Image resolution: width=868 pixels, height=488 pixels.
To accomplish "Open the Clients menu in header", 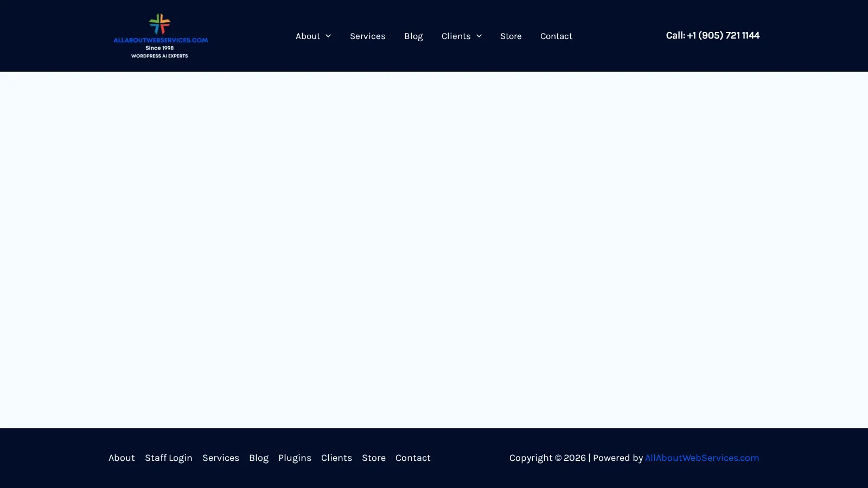I will coord(456,36).
